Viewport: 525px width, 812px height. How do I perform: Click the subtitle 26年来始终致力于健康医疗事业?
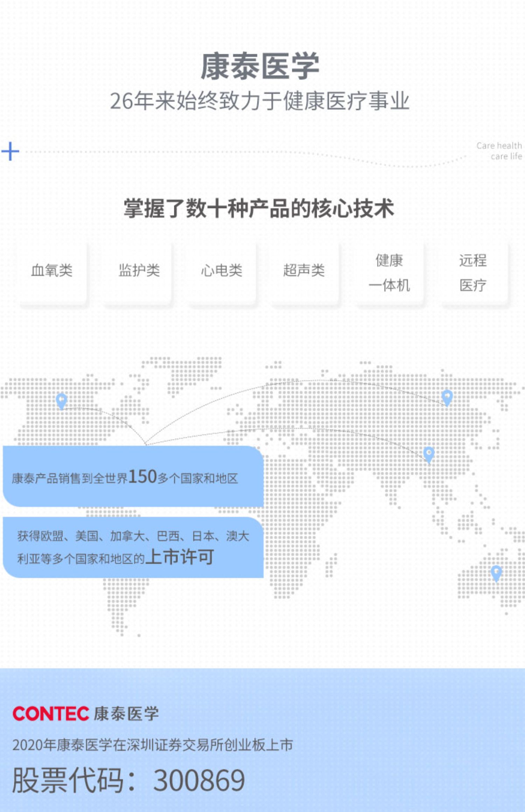click(x=260, y=101)
